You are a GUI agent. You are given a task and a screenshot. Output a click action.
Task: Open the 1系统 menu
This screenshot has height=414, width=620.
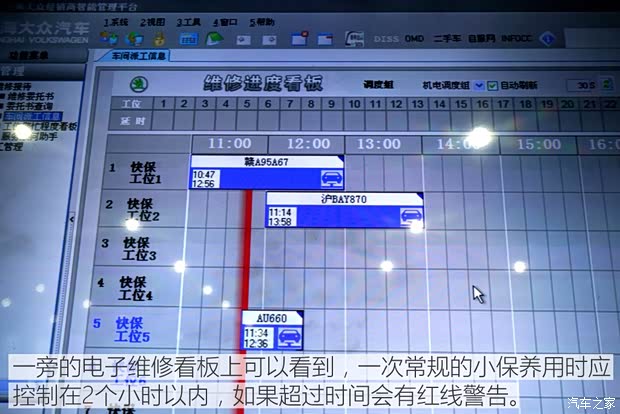(116, 22)
